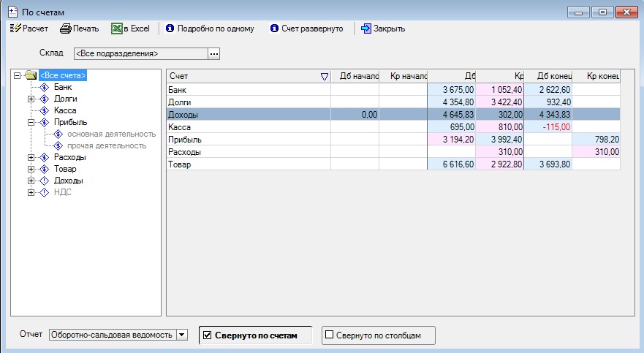Open Подробно по одному detail view

coord(170,29)
